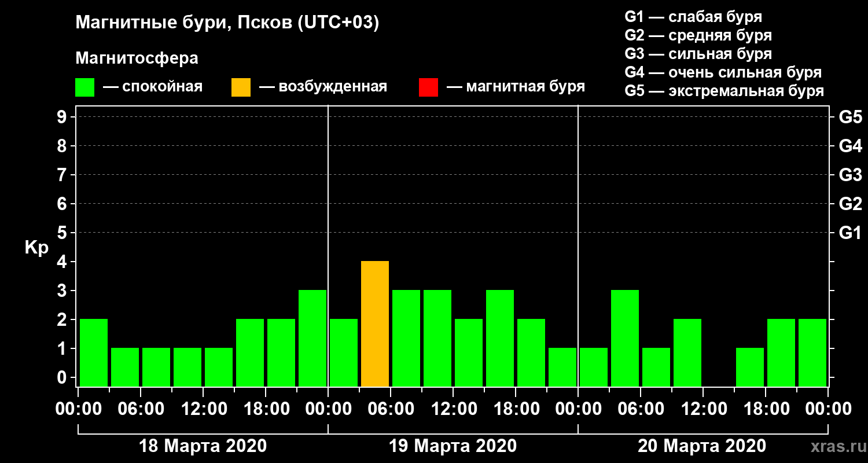This screenshot has width=868, height=463.
Task: Click the '06:00' time label under 19 March
Action: point(391,409)
